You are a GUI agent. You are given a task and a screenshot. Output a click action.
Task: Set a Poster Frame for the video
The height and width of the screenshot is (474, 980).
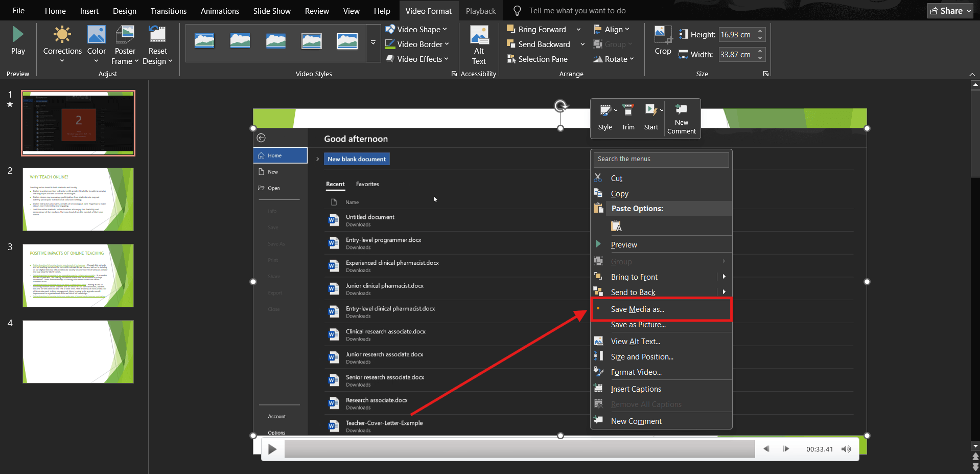124,44
